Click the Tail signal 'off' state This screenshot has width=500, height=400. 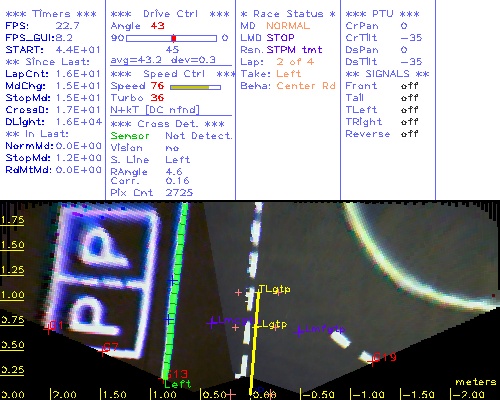point(410,98)
